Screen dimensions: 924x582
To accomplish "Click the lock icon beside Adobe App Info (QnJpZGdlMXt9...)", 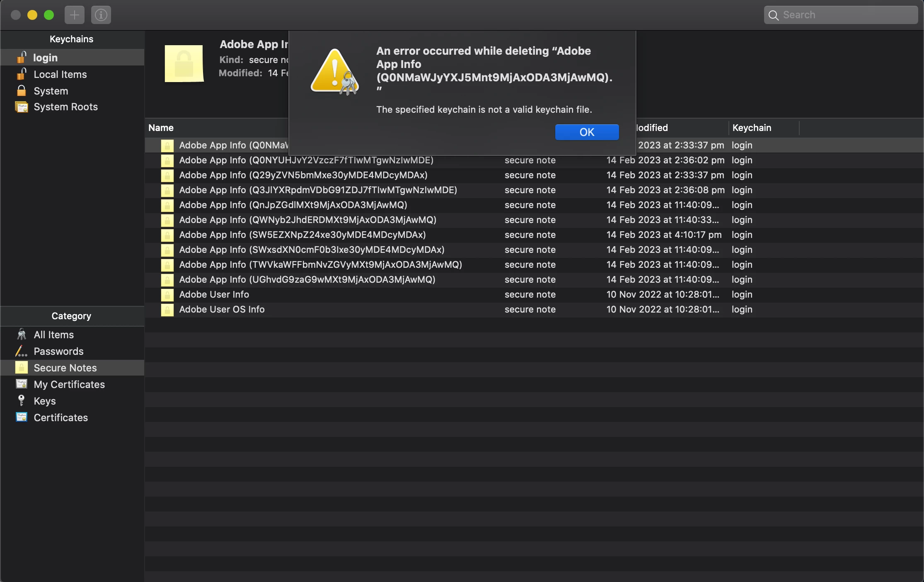I will (x=167, y=205).
